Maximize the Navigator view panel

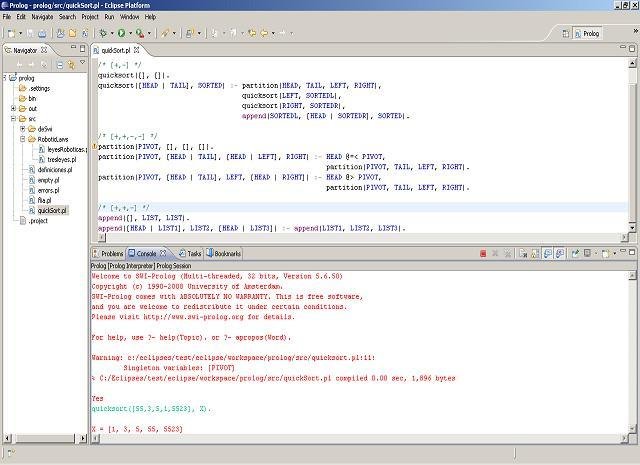(x=82, y=49)
